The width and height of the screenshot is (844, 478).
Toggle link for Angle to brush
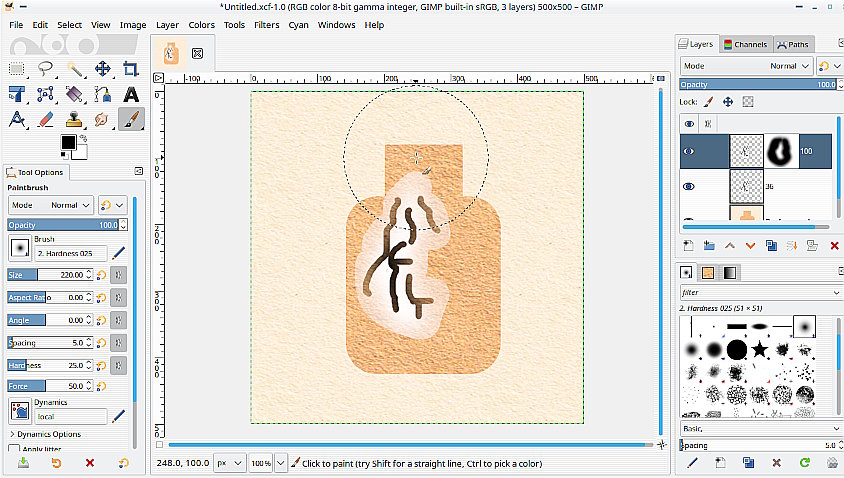point(118,320)
